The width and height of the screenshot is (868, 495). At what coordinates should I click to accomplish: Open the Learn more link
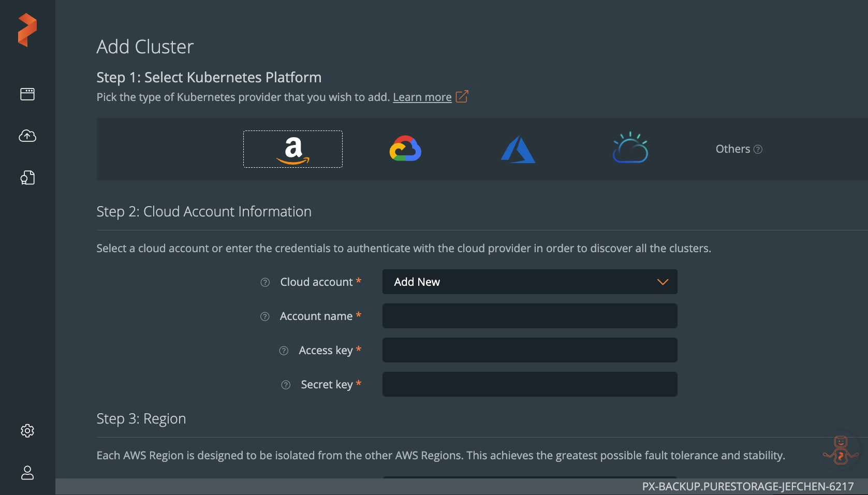tap(422, 97)
